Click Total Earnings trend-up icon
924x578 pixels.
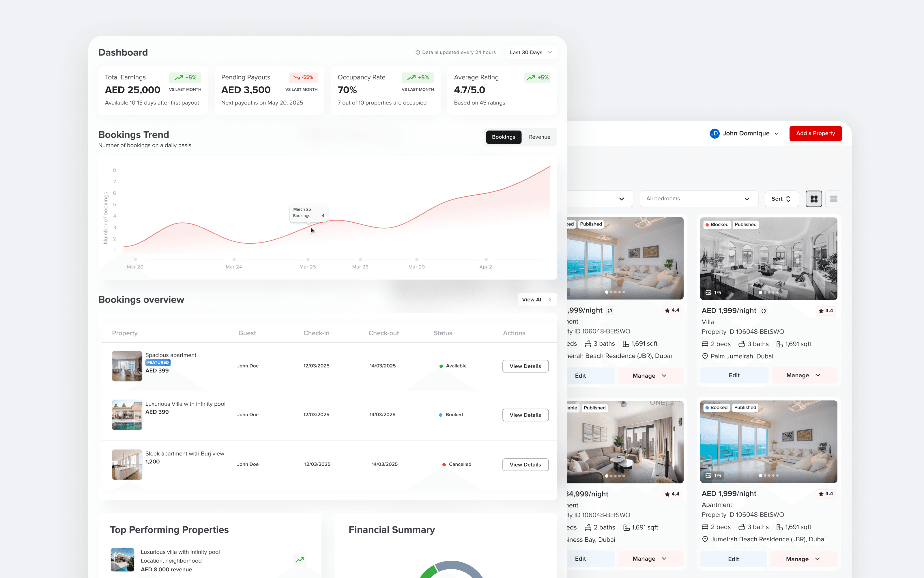(178, 78)
